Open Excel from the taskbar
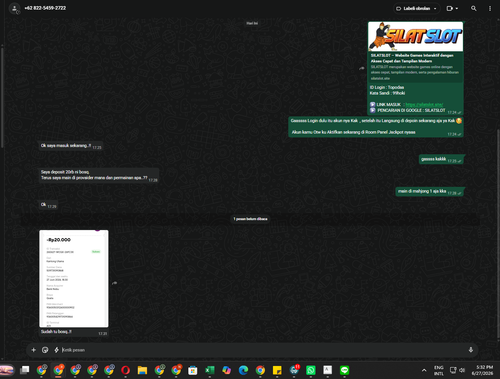 [209, 370]
